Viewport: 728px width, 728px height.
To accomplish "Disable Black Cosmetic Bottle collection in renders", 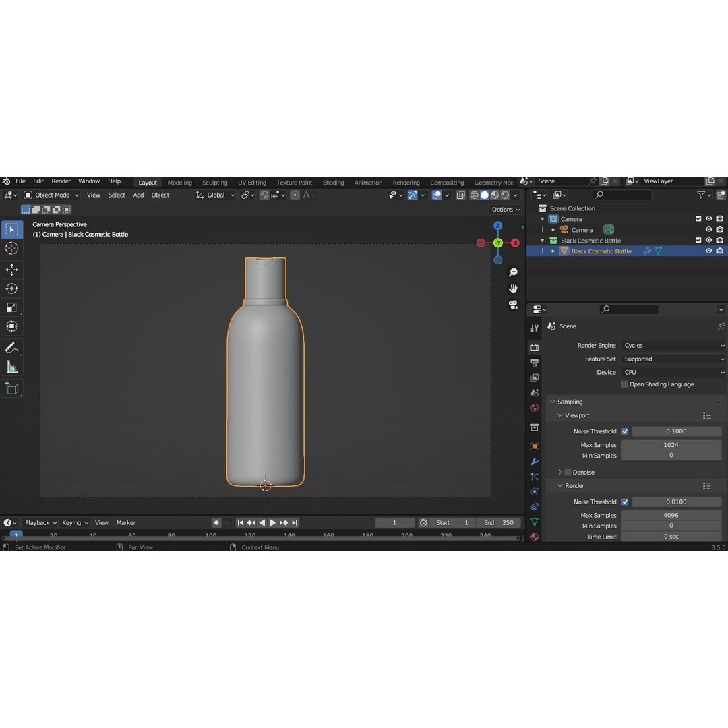I will point(720,241).
